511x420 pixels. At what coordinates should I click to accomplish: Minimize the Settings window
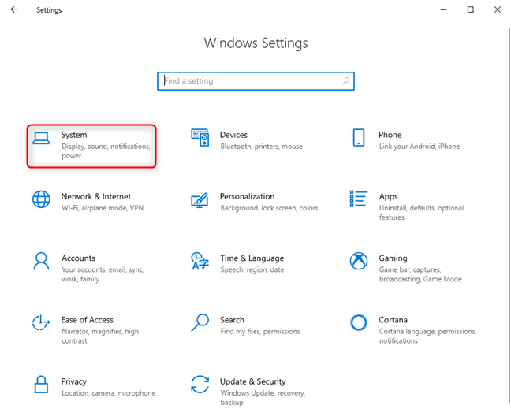coord(443,9)
